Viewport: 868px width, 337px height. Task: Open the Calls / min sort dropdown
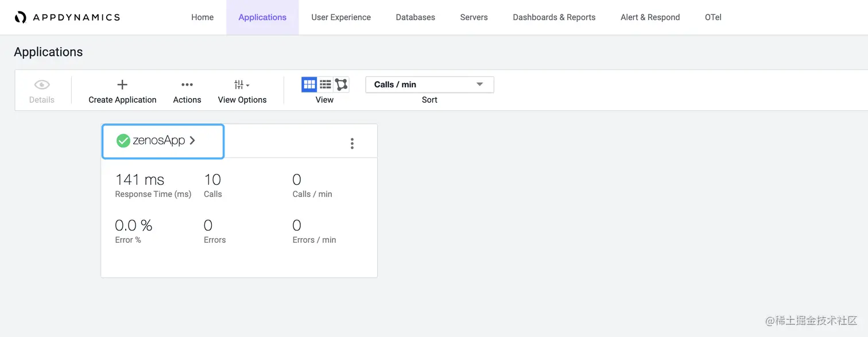429,84
